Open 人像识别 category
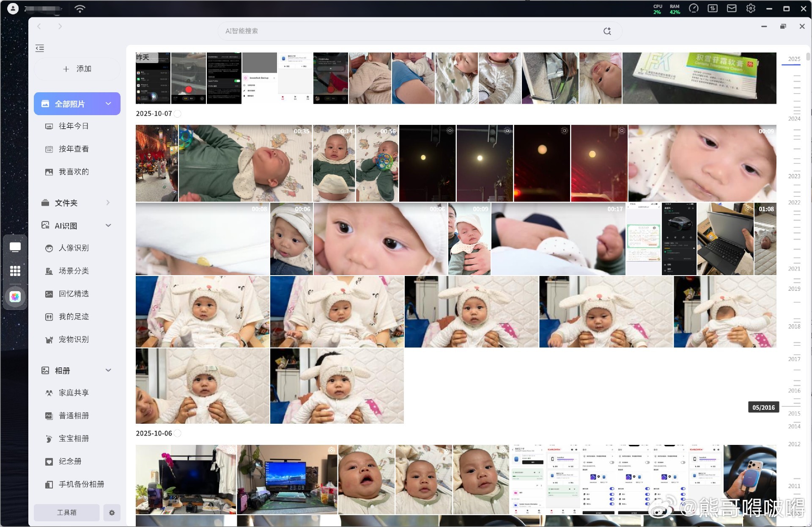The height and width of the screenshot is (527, 812). tap(74, 248)
